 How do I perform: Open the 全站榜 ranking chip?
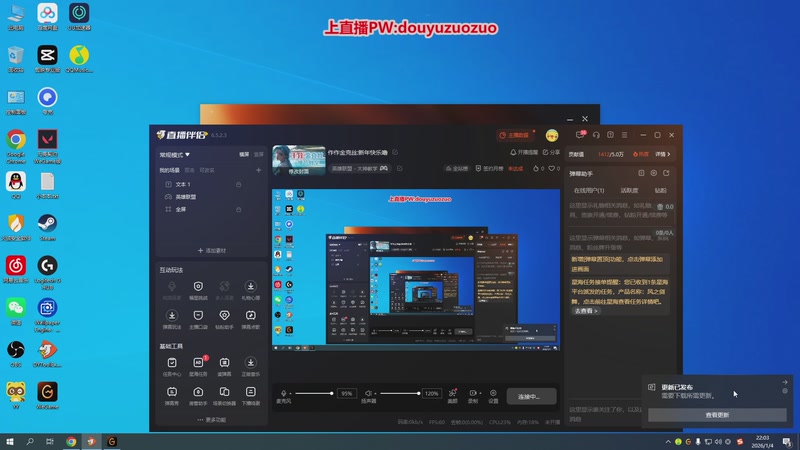tap(457, 168)
